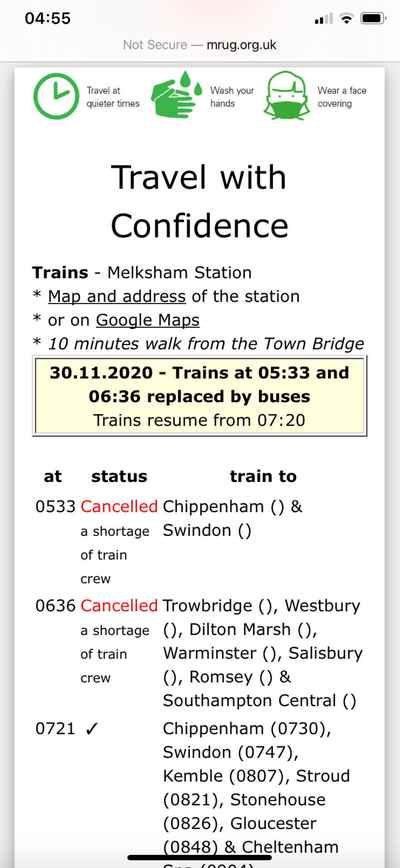Tap the cellular signal bars icon
The height and width of the screenshot is (868, 400).
point(324,19)
